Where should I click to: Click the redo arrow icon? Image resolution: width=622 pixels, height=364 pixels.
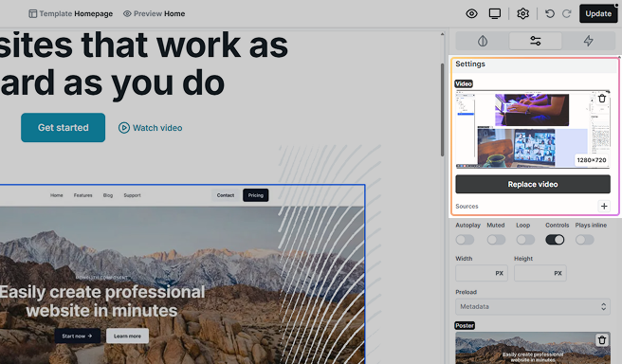566,14
